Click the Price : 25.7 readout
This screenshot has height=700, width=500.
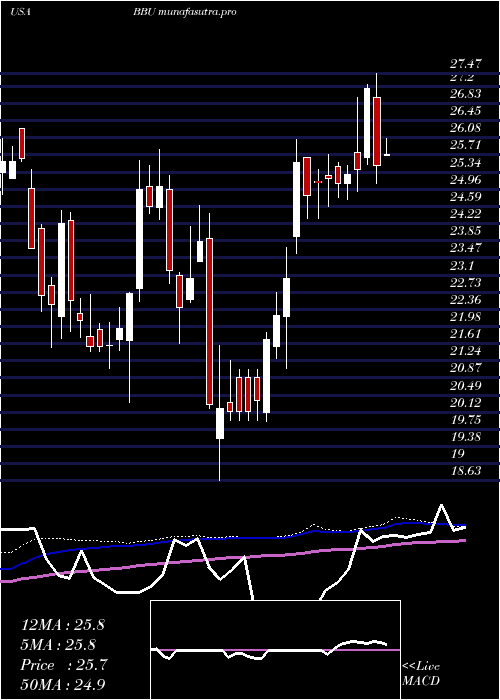coord(64,665)
